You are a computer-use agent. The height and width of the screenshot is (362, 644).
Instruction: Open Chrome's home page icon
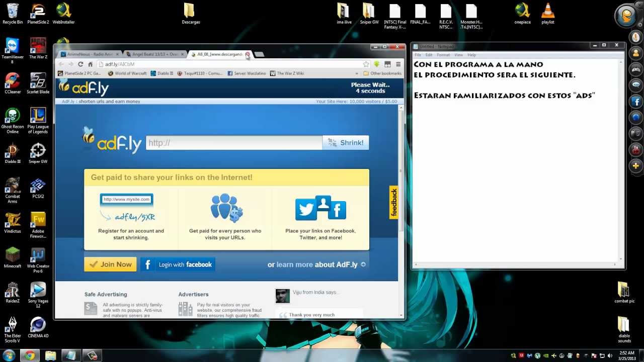[91, 64]
